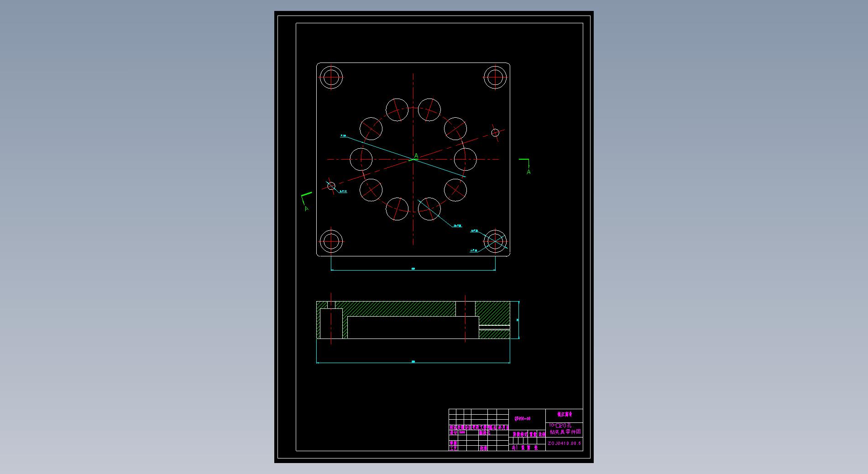Image resolution: width=868 pixels, height=474 pixels.
Task: Select the top-left corner counterbored hole
Action: pyautogui.click(x=331, y=78)
